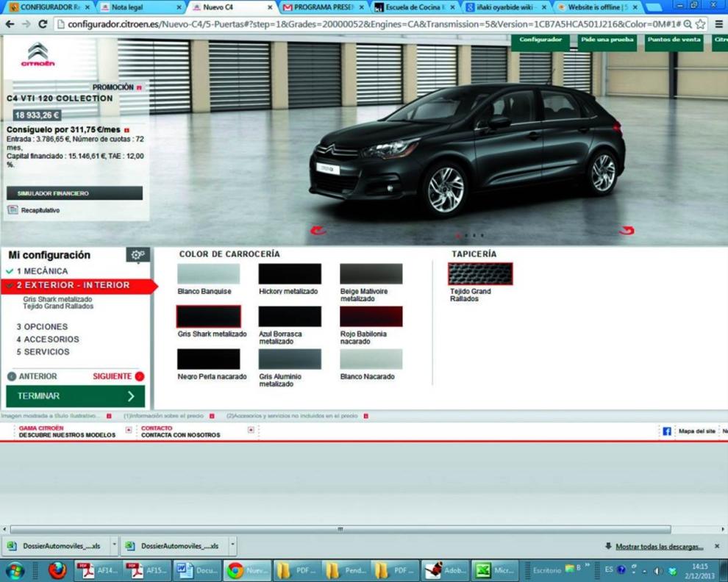Click Configurador top green button
728x582 pixels.
coord(540,42)
